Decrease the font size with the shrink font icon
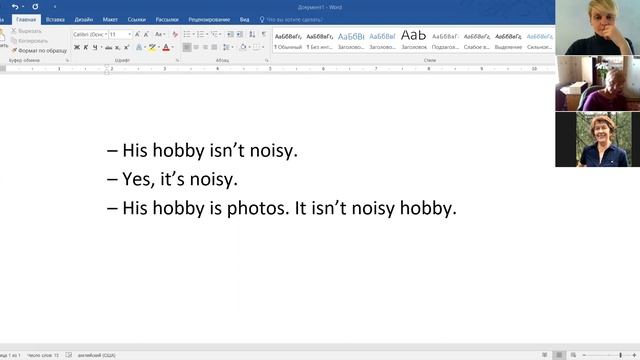Viewport: 640px width, 360px height. coord(146,34)
